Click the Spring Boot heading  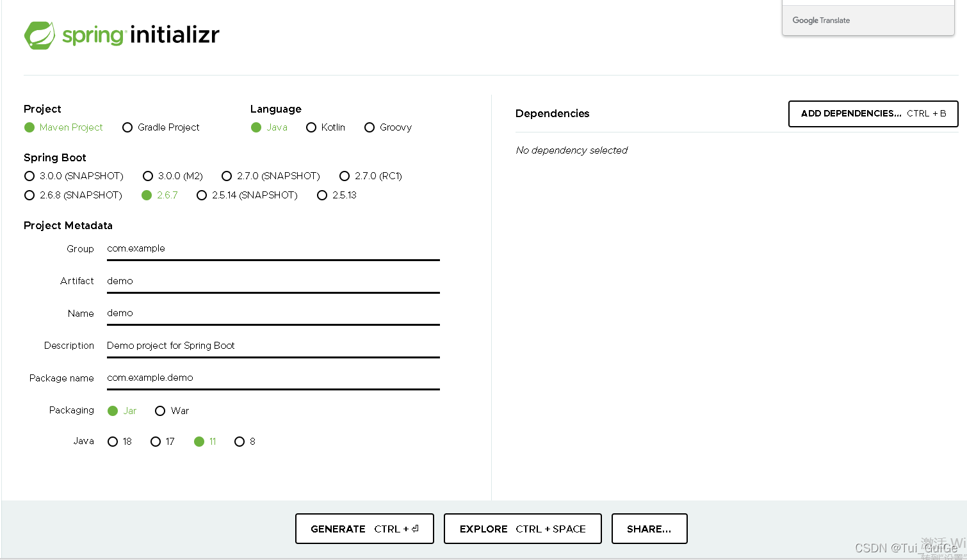(x=55, y=158)
